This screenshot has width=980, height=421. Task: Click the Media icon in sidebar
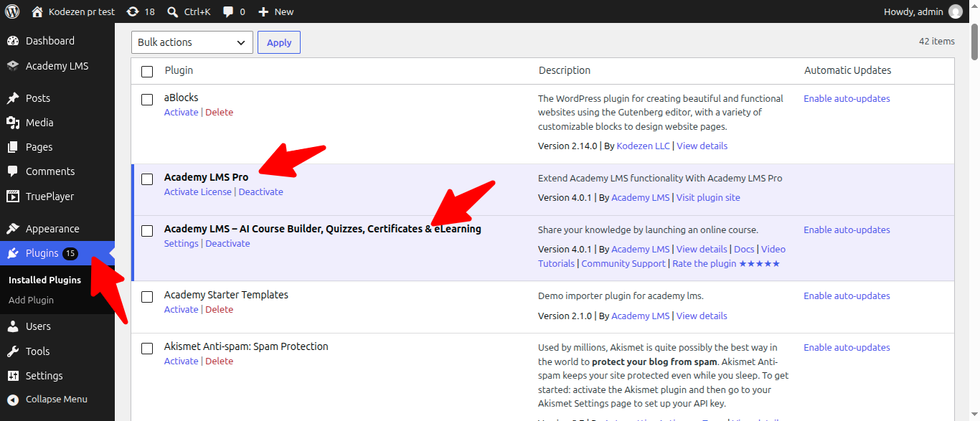pos(13,123)
